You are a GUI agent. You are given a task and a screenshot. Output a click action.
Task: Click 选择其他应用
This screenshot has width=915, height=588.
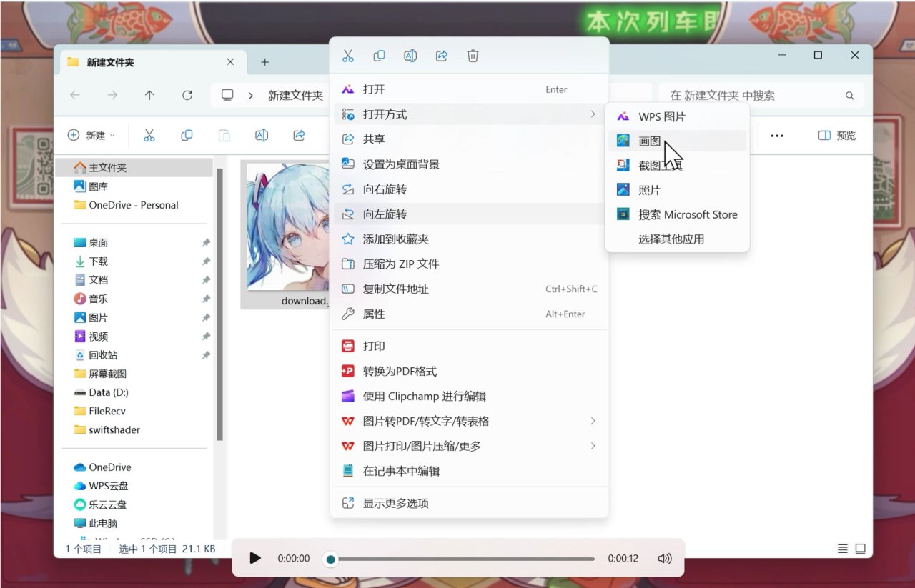677,239
